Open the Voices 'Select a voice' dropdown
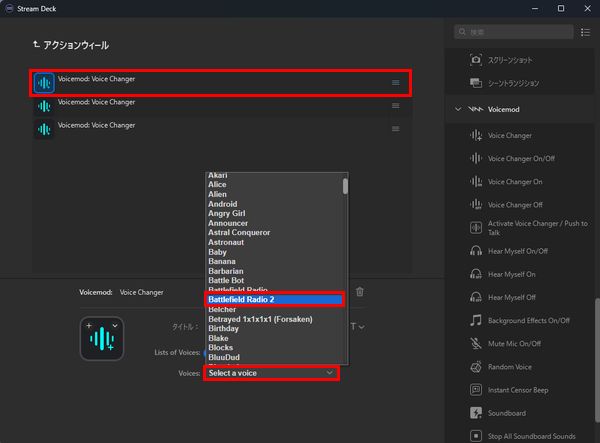The image size is (600, 443). [271, 373]
